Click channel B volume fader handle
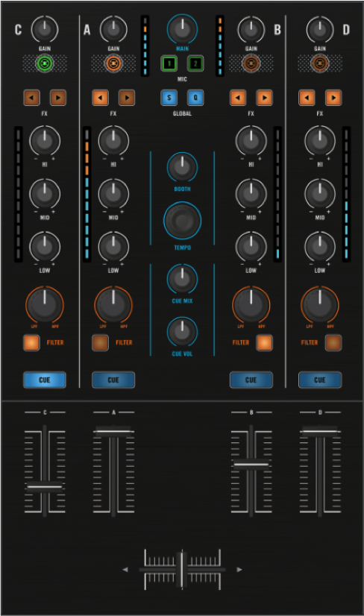This screenshot has height=616, width=364. [251, 465]
